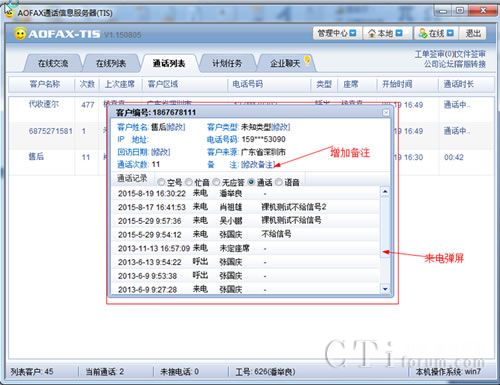The height and width of the screenshot is (385, 500).
Task: Click the 修改备注 link
Action: tap(258, 164)
